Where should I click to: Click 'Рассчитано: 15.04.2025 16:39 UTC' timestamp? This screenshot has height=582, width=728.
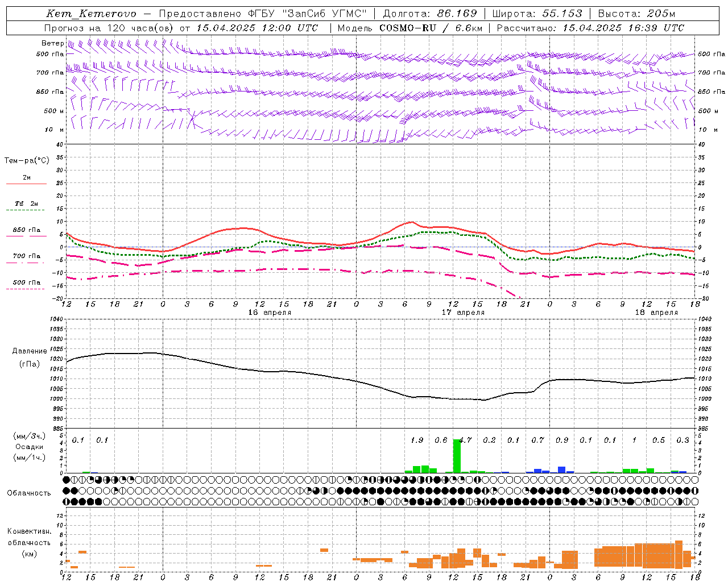[590, 28]
